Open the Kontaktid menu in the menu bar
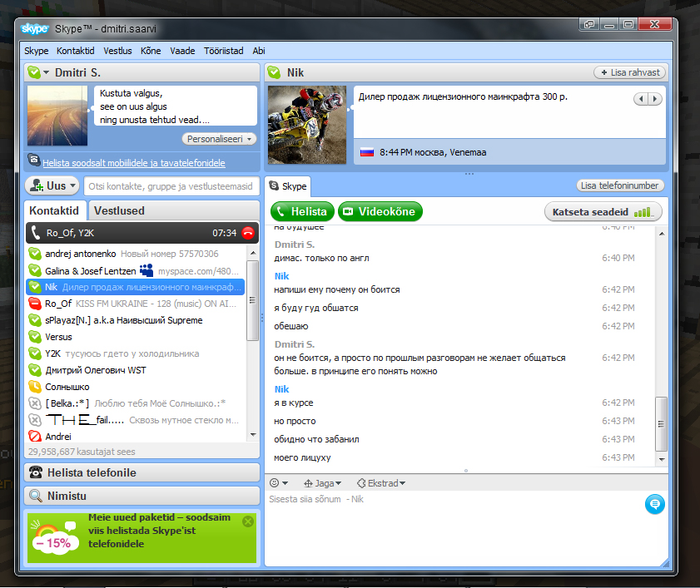The image size is (700, 588). pos(76,51)
